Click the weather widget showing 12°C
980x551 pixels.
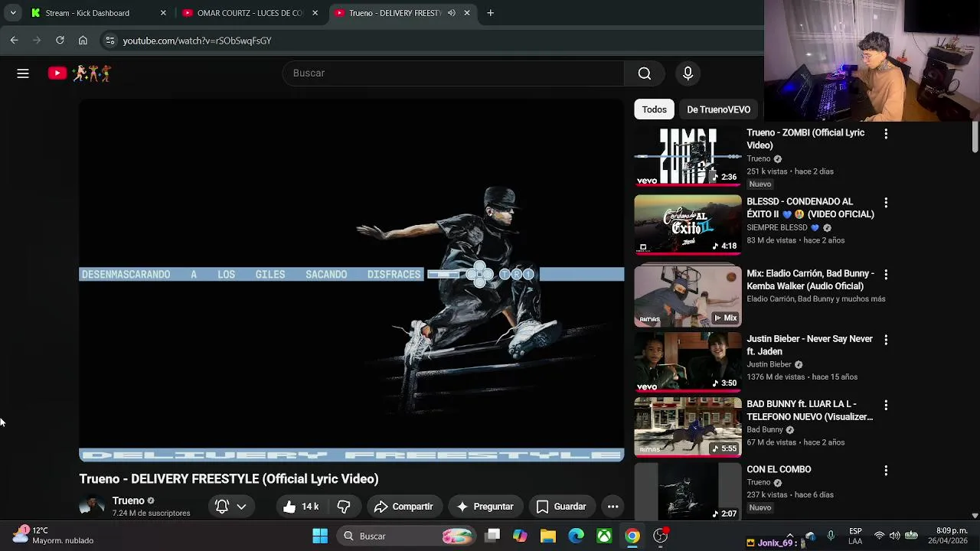(54, 536)
